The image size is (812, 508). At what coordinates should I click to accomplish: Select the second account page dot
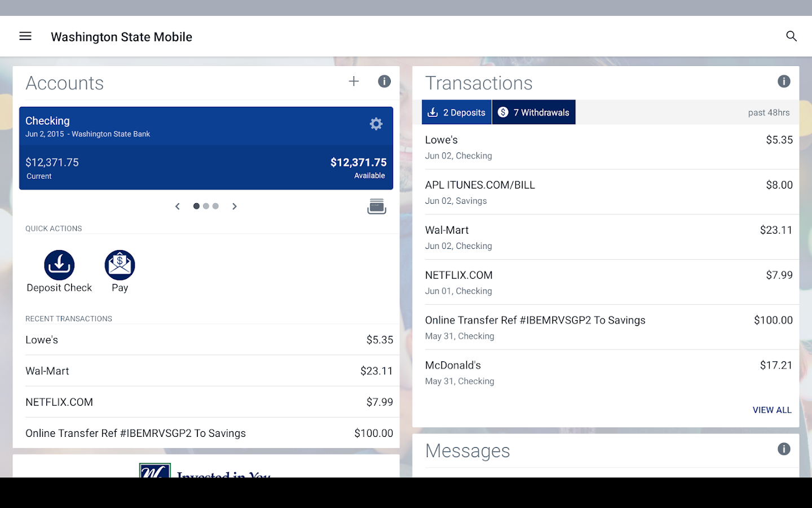tap(206, 206)
